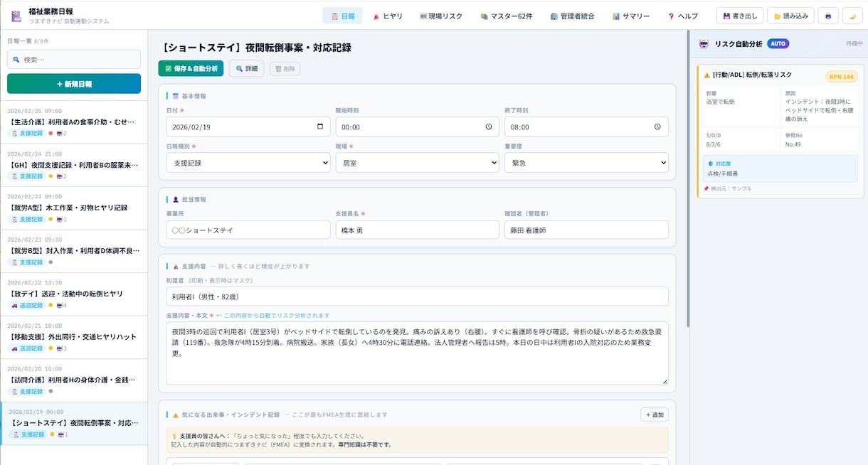Open report 就労A型 木工作業・刃物ヒヤリ

74,208
